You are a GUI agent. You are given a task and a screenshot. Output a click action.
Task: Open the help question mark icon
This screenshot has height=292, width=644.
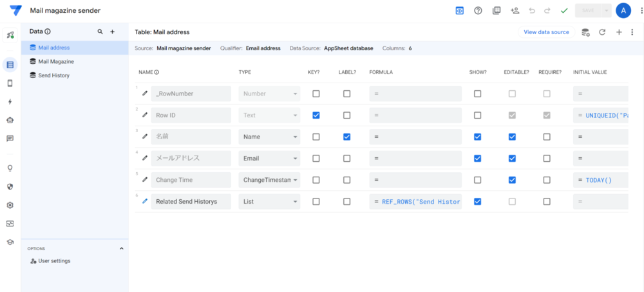(478, 10)
